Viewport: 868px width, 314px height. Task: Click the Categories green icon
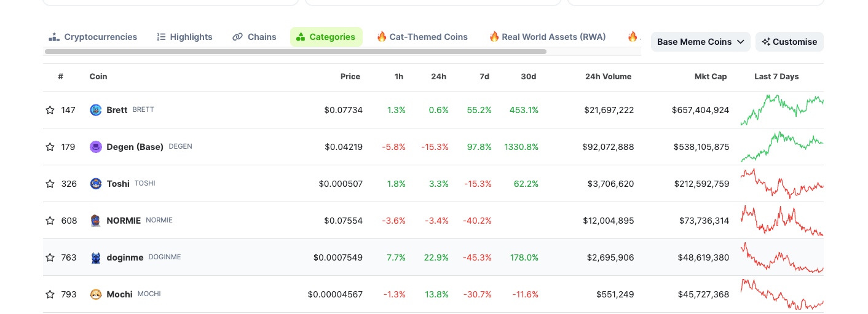pyautogui.click(x=301, y=37)
